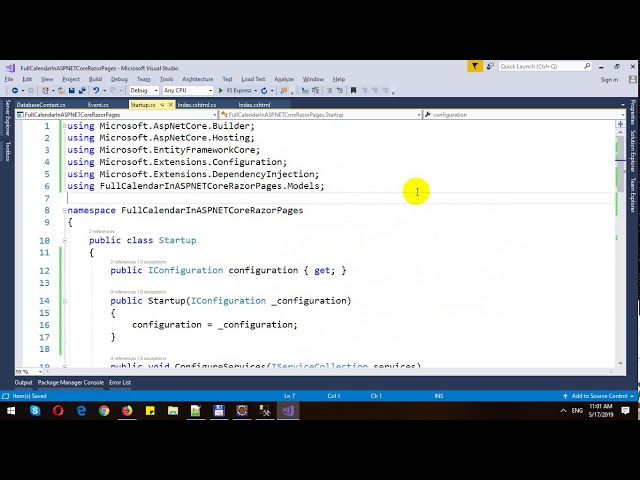Click the Open File folder icon

point(61,91)
